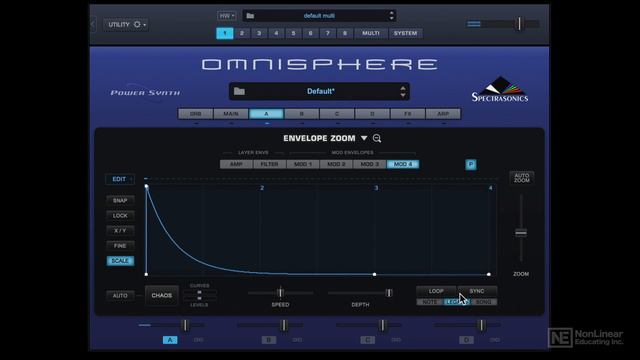This screenshot has height=360, width=640.
Task: Click the layer A level slider handle
Action: point(185,325)
